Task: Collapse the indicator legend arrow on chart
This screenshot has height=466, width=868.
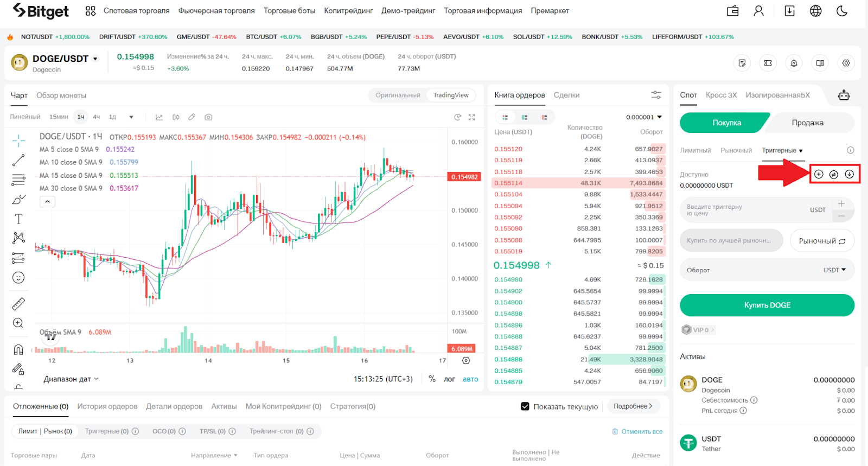Action: pos(47,202)
